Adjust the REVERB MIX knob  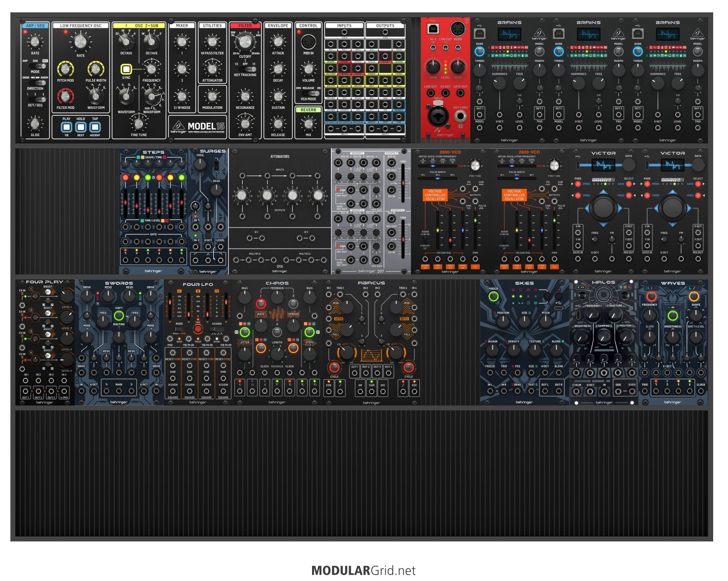click(x=309, y=123)
